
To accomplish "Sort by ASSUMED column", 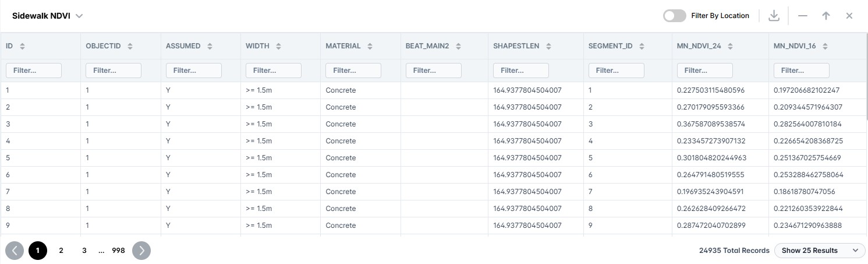I will coord(210,46).
